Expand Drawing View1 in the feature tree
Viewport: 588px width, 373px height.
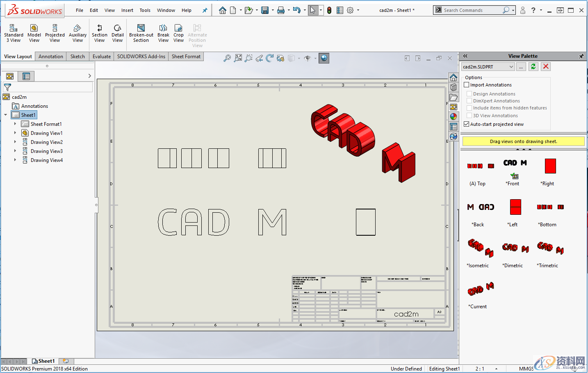tap(15, 133)
